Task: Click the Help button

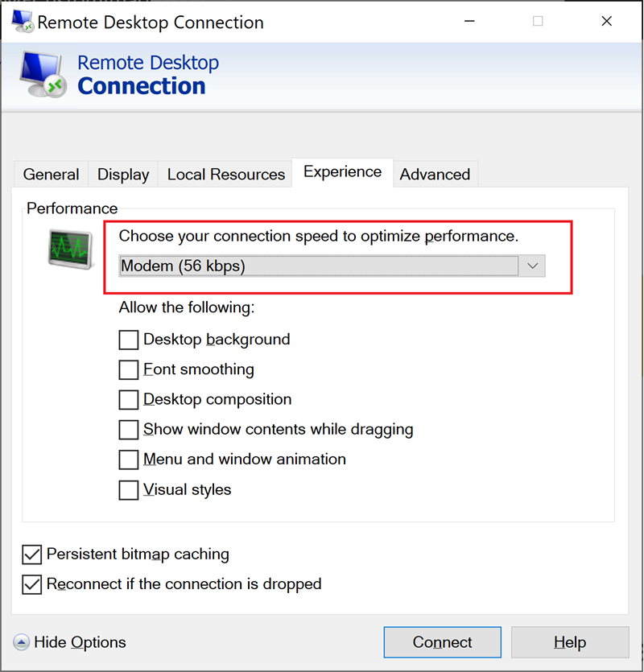Action: tap(570, 642)
